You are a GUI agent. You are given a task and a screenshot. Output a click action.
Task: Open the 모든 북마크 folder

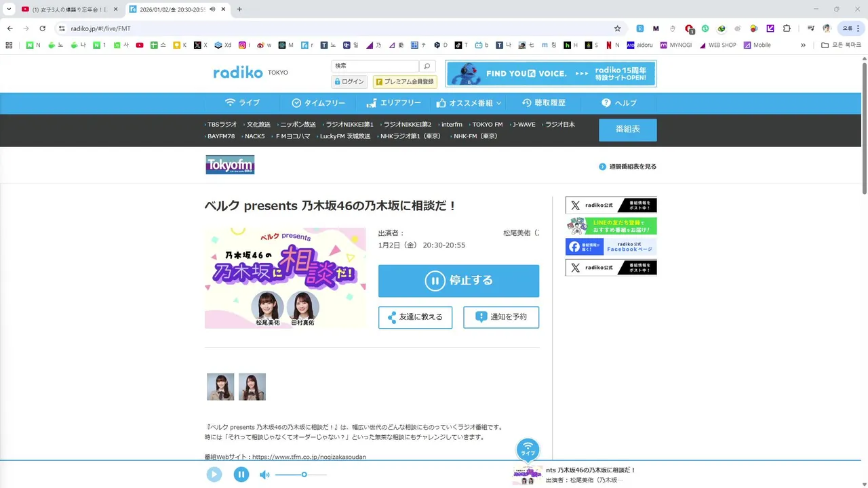(x=841, y=45)
